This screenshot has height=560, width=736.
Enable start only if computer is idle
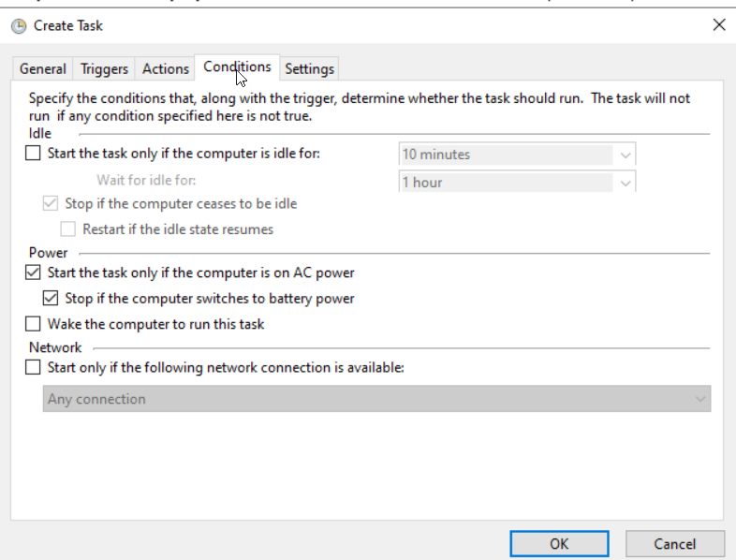[x=33, y=153]
